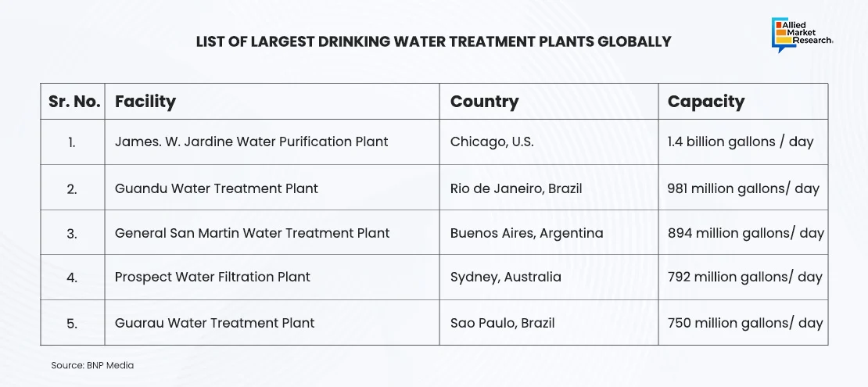Image resolution: width=868 pixels, height=387 pixels.
Task: Click the 792 million gallons/ day value
Action: [x=744, y=277]
